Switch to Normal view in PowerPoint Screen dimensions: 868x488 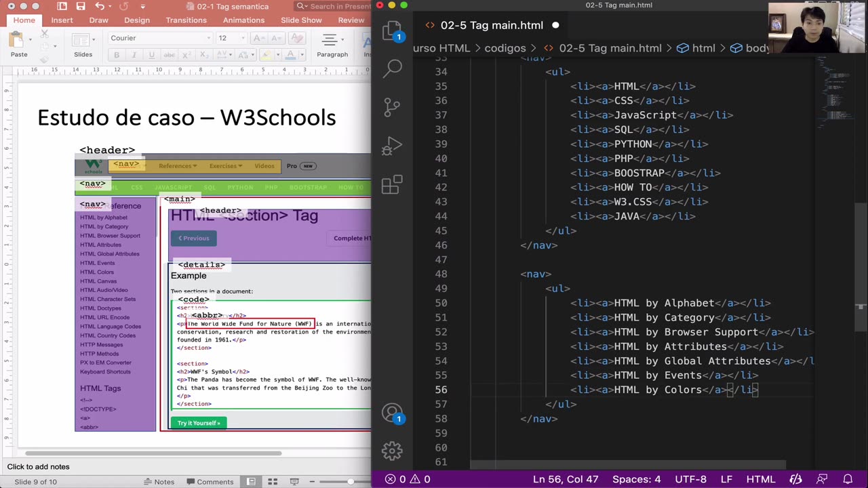[x=251, y=482]
